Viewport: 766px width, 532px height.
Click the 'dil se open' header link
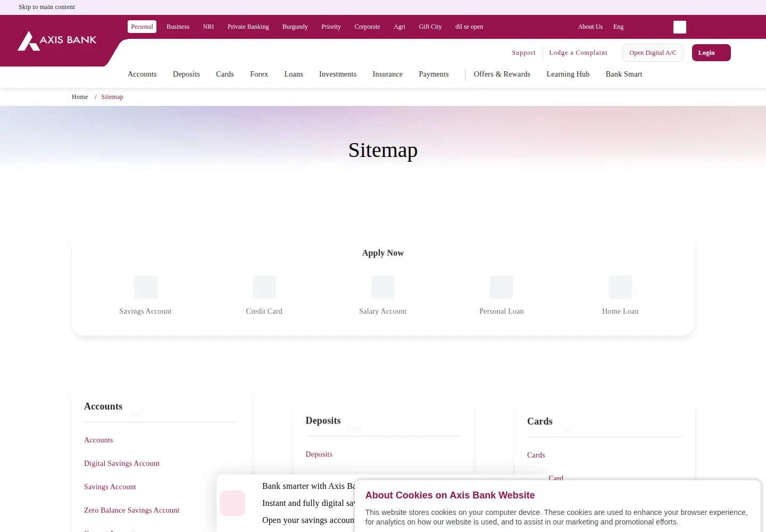click(x=469, y=27)
